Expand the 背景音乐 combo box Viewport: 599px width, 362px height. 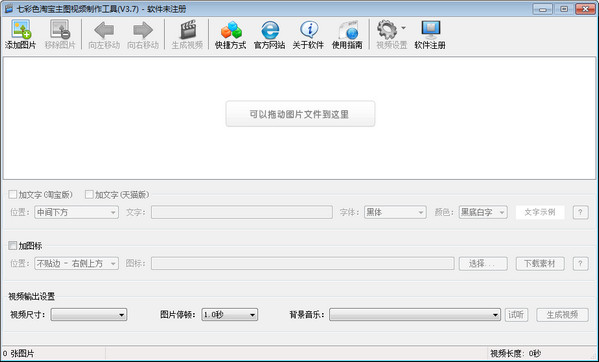click(x=415, y=315)
